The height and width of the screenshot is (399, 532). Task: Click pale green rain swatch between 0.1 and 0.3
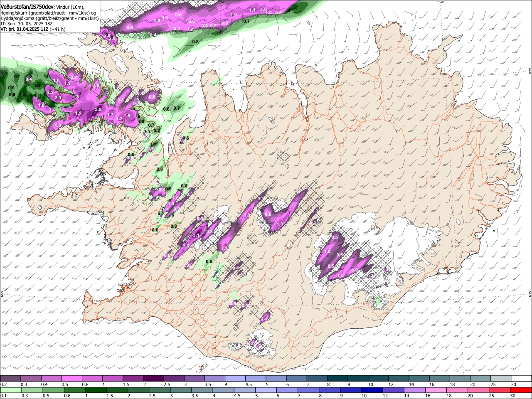tap(10, 390)
